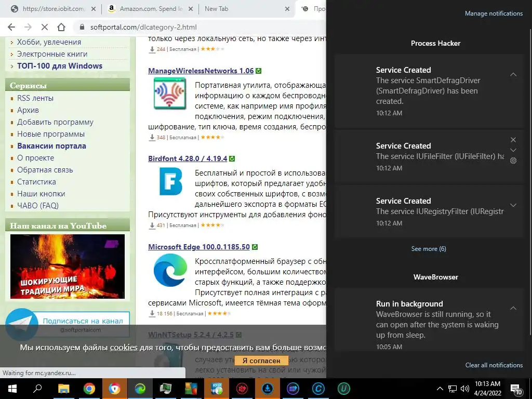Open the Microsoft Edge 100.0.1185.50 link
Screen dimensions: 532x399
(199, 247)
